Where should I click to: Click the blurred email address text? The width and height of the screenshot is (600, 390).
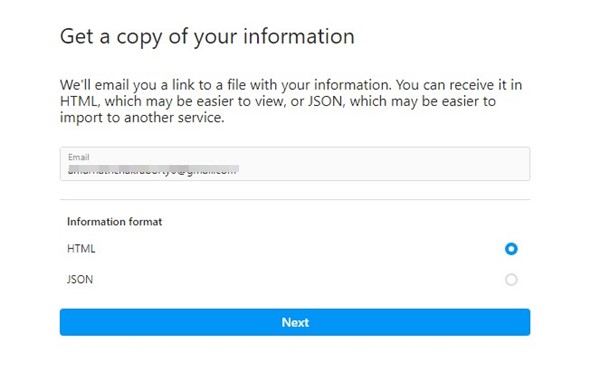click(153, 169)
